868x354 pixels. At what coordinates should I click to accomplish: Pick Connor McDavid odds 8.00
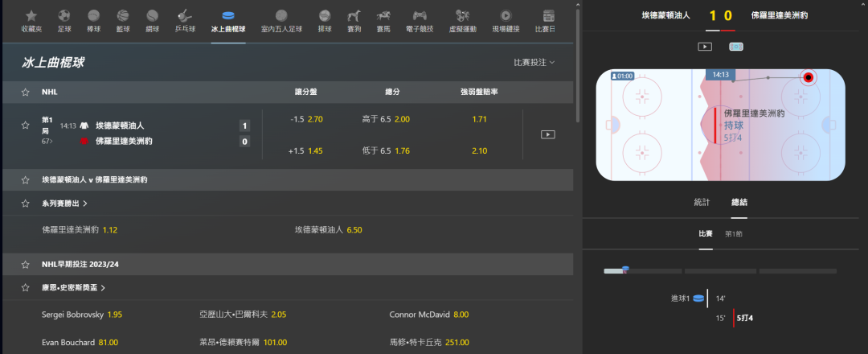point(461,314)
